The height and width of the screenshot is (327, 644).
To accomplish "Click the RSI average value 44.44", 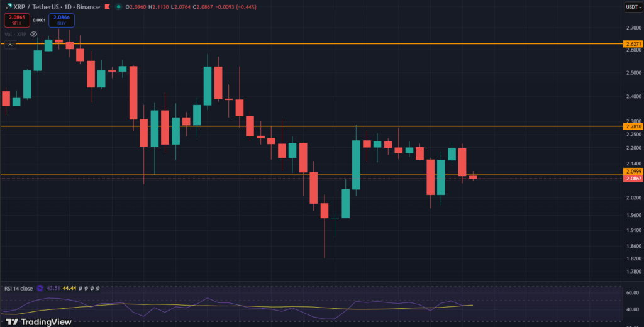I will (69, 289).
